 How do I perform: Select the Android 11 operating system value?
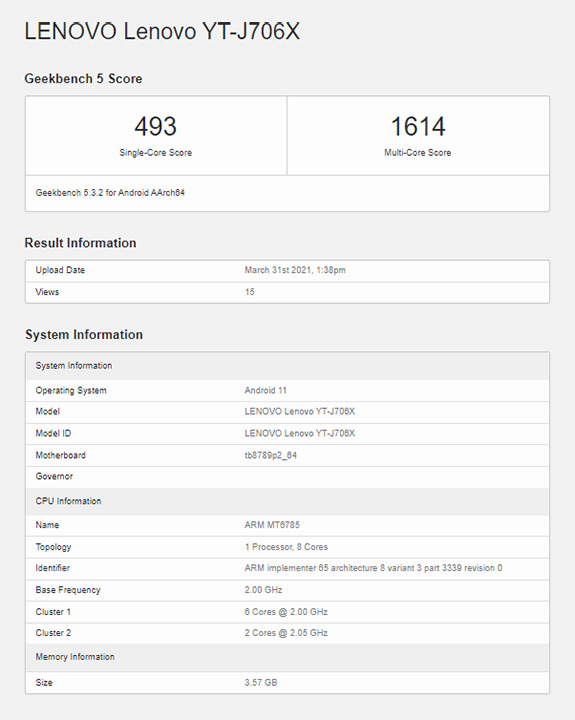[265, 390]
